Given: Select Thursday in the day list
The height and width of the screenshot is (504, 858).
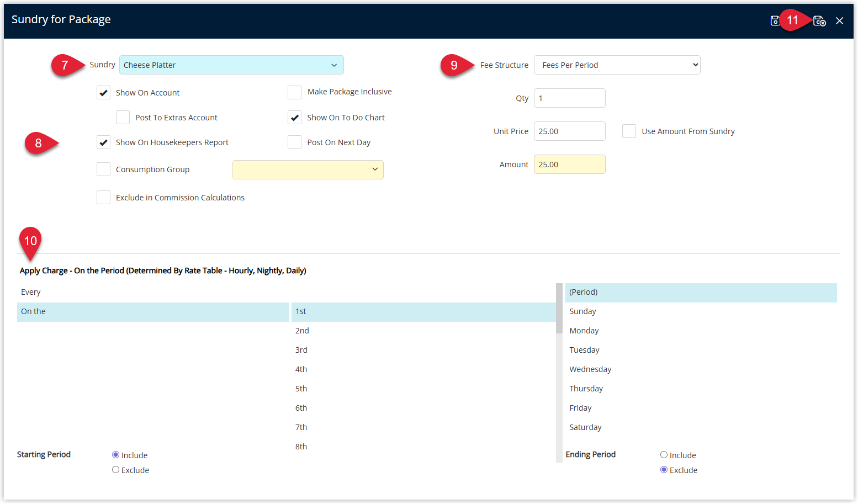Looking at the screenshot, I should click(x=701, y=389).
